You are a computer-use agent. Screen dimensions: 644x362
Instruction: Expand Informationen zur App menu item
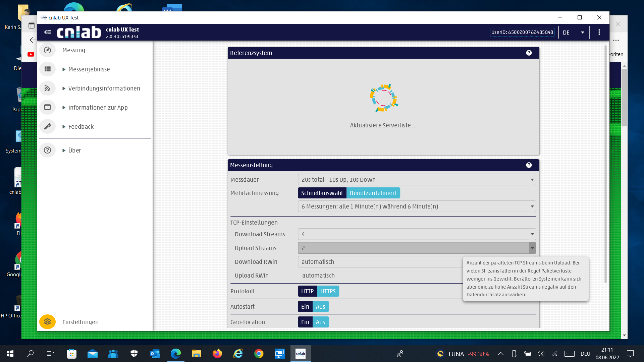98,108
